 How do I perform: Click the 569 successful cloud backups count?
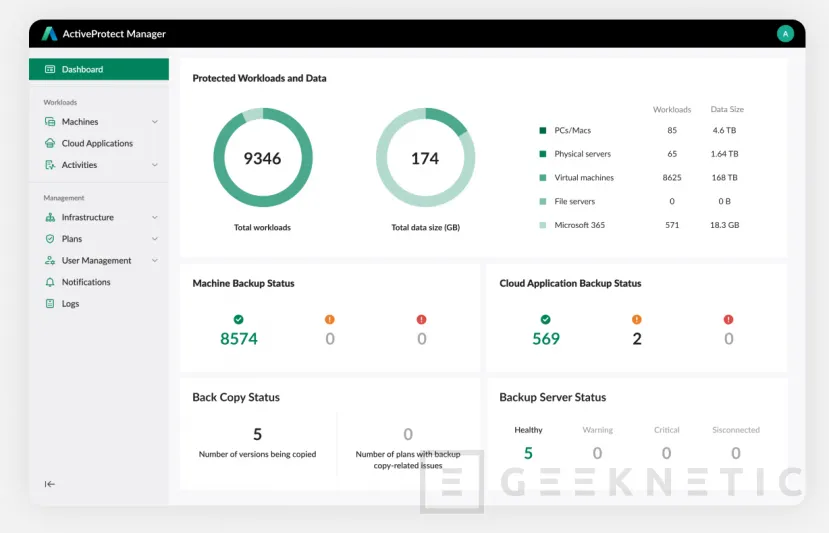[546, 339]
